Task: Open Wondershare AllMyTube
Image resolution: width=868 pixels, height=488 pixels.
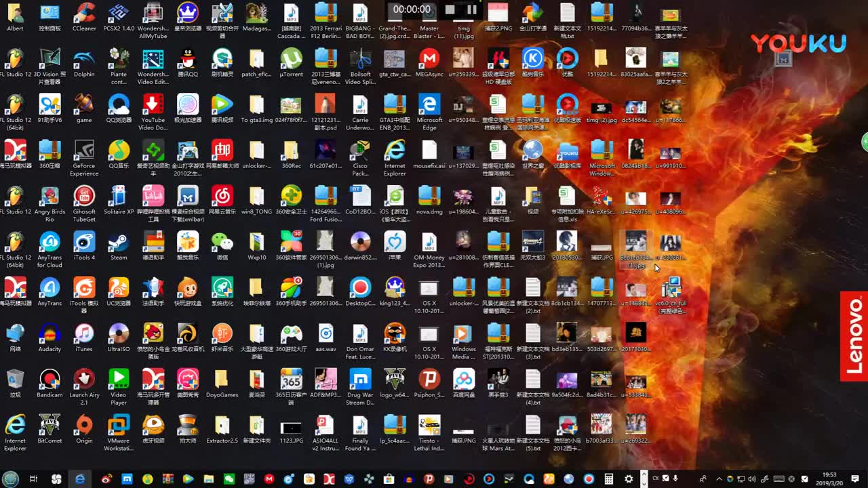Action: click(153, 21)
